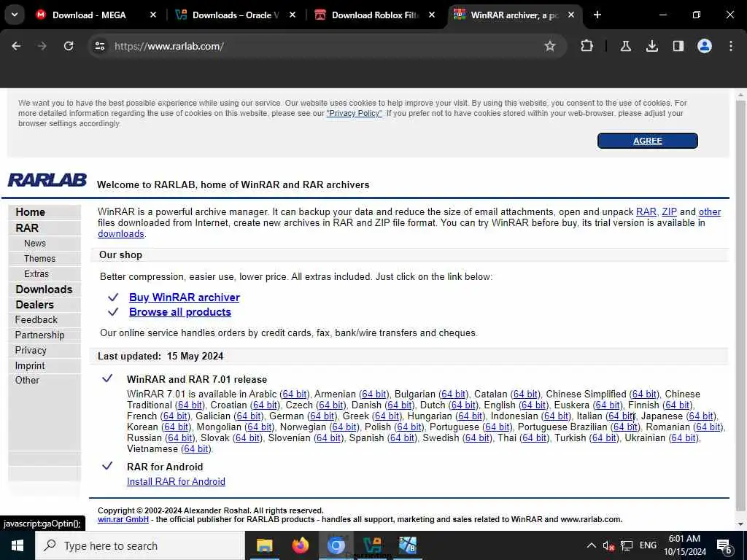747x560 pixels.
Task: Open the Windows Start menu
Action: [18, 545]
